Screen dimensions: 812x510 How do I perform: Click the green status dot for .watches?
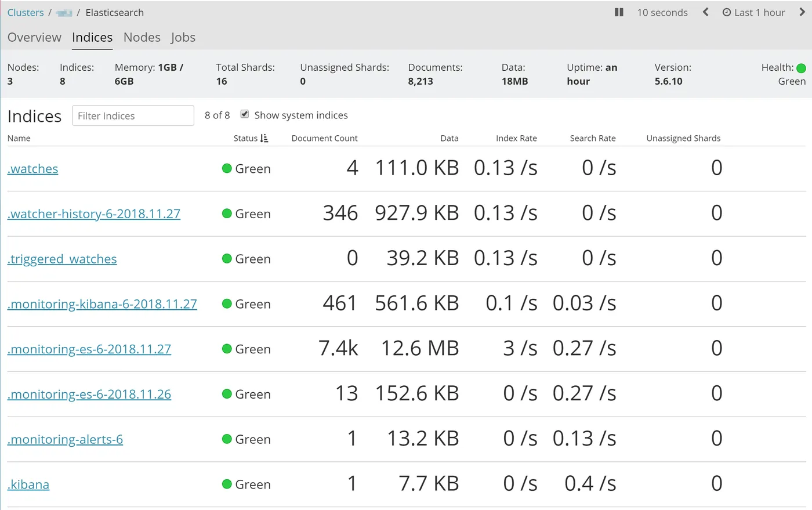pos(227,168)
